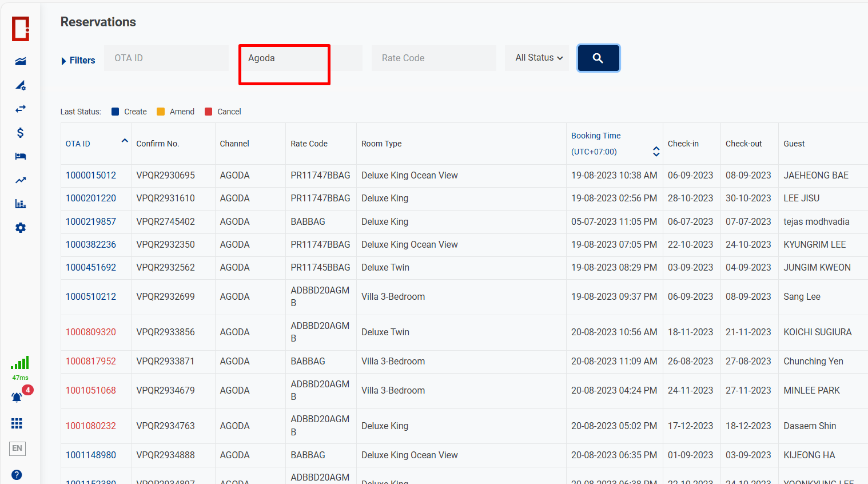Open reservation 1000015012 link
This screenshot has height=484, width=868.
pos(91,176)
